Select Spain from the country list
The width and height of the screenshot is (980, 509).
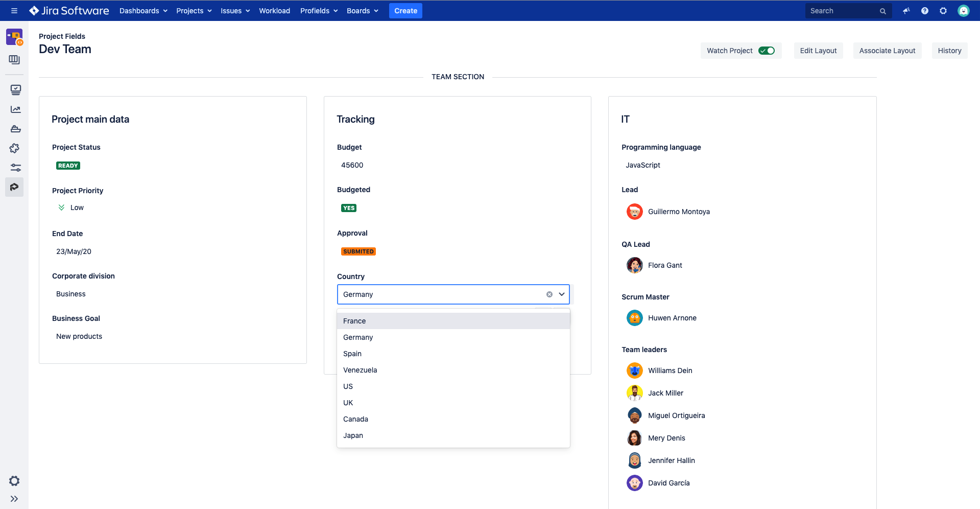(352, 353)
